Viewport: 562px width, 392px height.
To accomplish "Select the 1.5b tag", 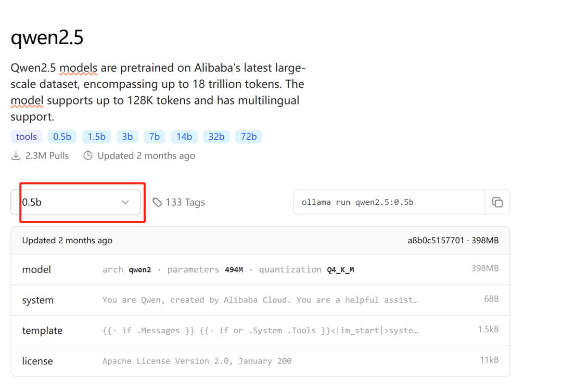I will (x=96, y=137).
